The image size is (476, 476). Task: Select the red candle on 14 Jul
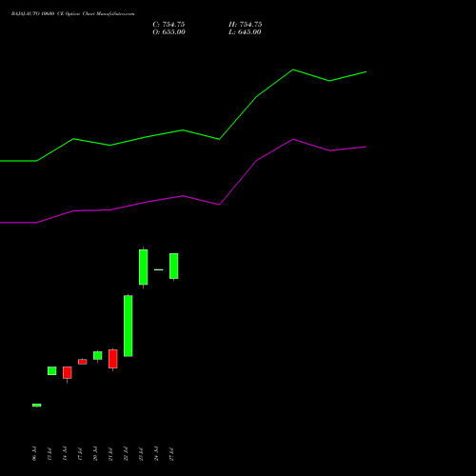point(68,373)
